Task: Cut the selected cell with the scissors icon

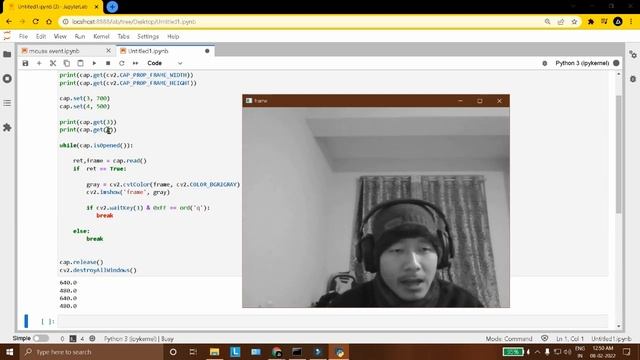Action: point(53,63)
